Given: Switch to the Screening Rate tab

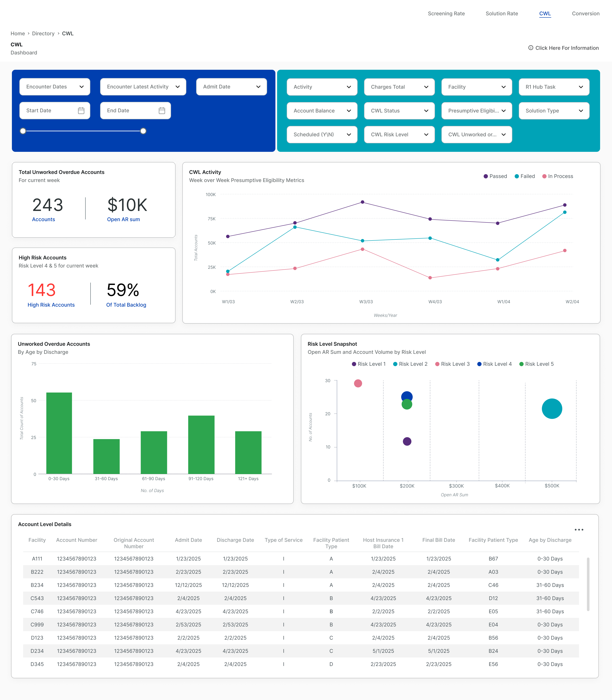Looking at the screenshot, I should [x=446, y=14].
